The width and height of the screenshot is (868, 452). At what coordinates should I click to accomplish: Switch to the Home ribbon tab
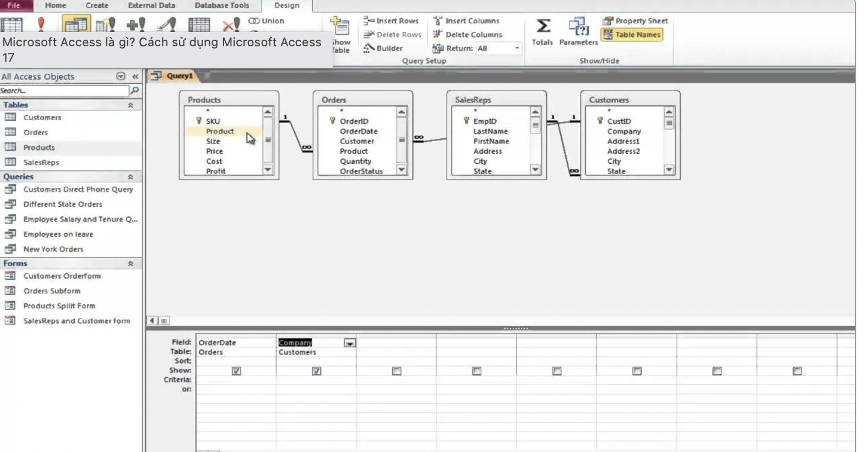(56, 6)
